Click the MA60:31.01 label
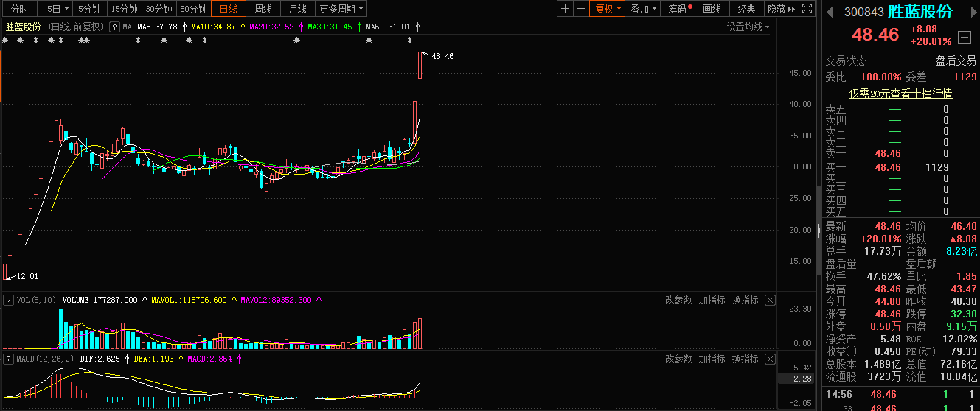The image size is (980, 411). [x=388, y=27]
